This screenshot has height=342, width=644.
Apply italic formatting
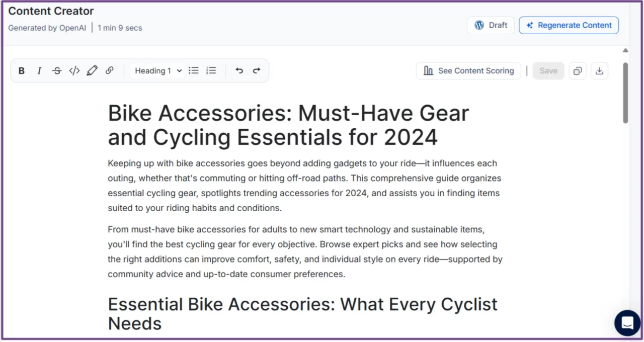click(x=39, y=70)
